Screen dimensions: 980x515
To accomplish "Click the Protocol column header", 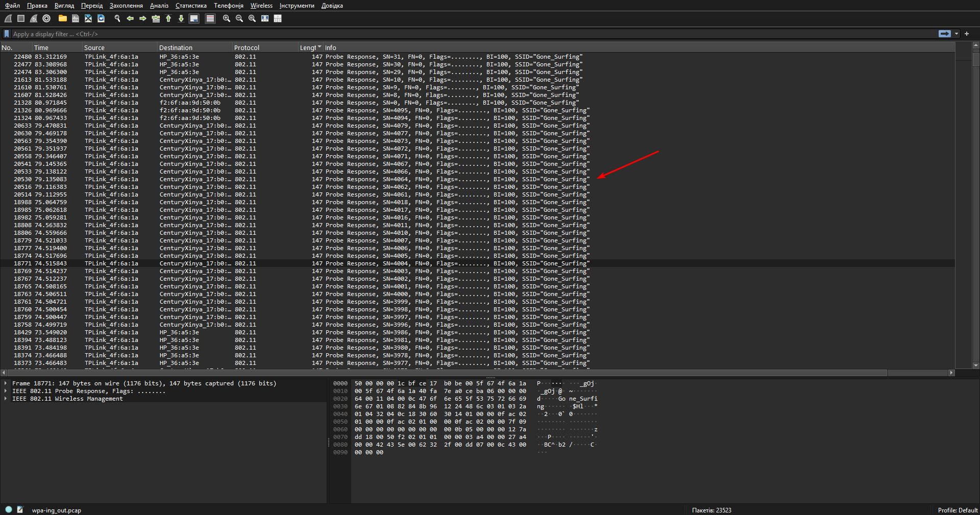I will 247,47.
